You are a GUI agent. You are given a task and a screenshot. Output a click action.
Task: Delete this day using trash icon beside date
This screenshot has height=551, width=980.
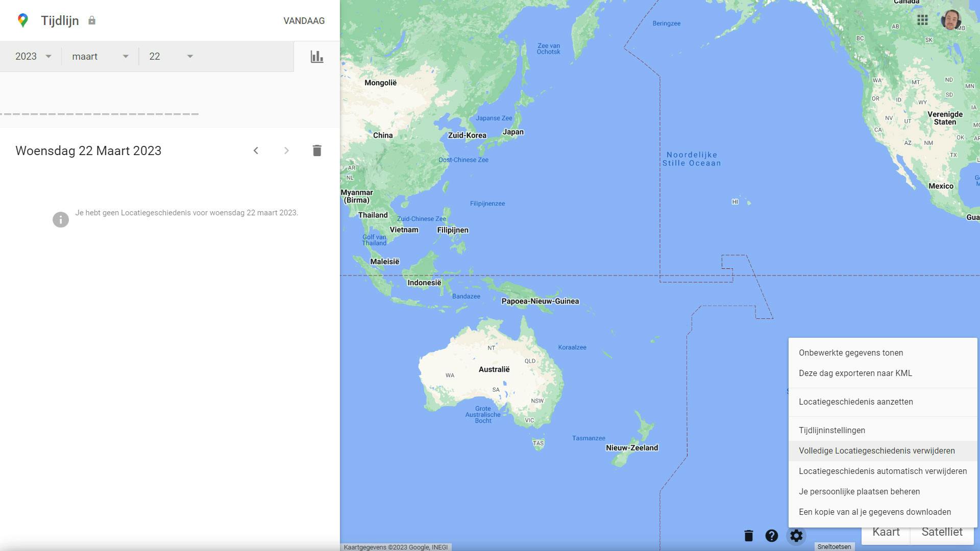click(x=317, y=151)
